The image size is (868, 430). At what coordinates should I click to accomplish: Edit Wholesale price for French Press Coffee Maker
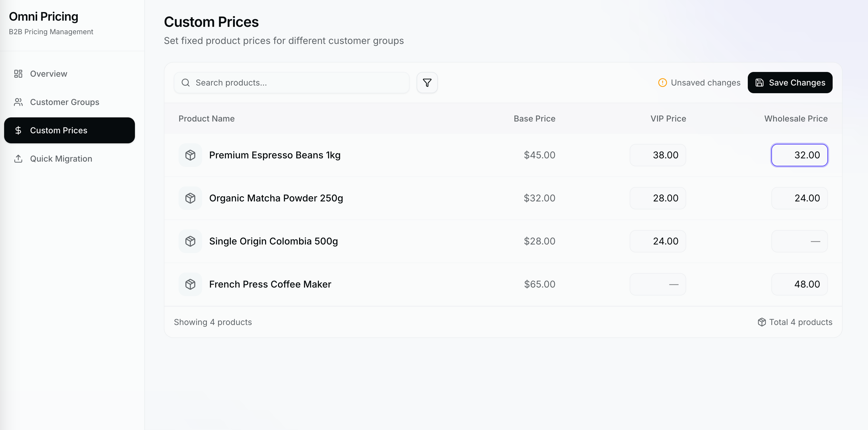[x=799, y=285]
